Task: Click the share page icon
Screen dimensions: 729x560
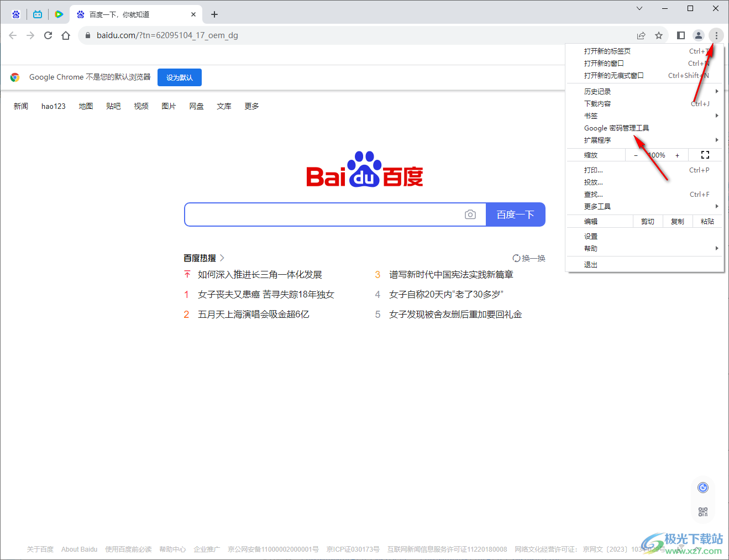Action: pos(641,35)
